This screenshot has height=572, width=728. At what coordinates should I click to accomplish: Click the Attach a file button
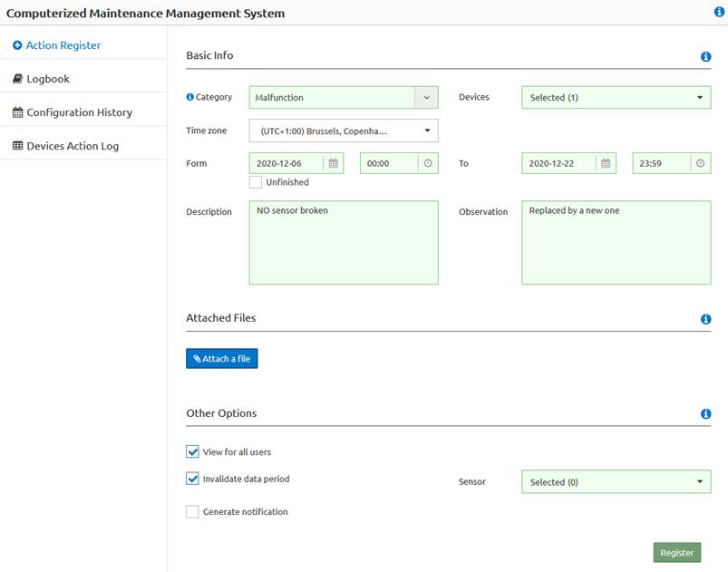(x=222, y=358)
